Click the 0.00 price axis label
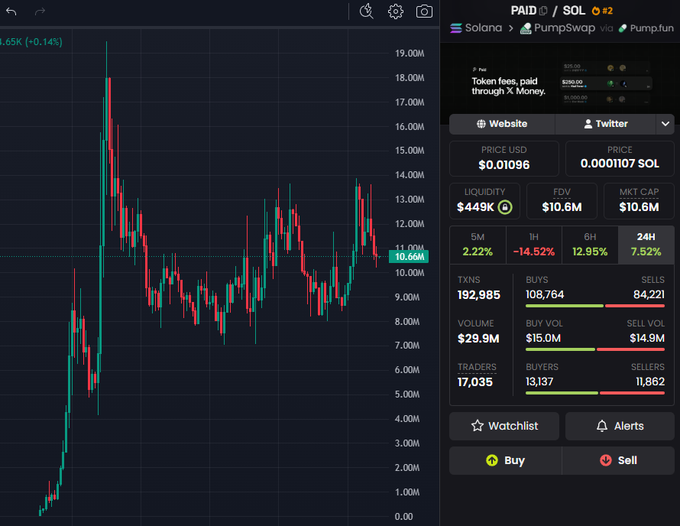 point(404,516)
